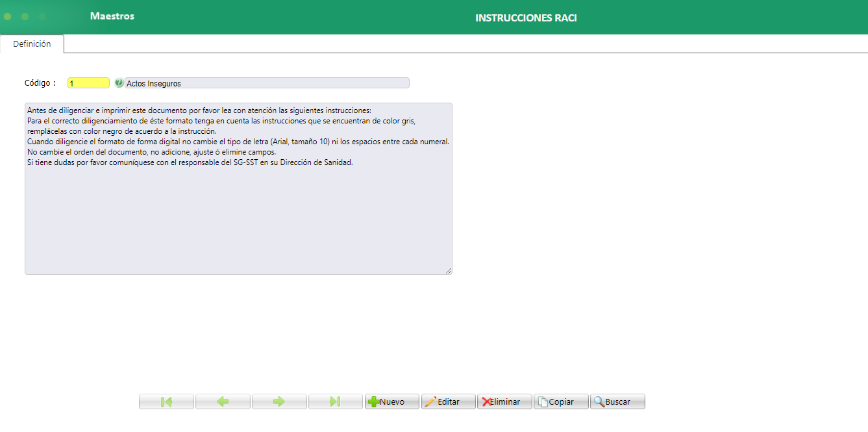The image size is (868, 432).
Task: Click the Código input field
Action: pyautogui.click(x=88, y=83)
